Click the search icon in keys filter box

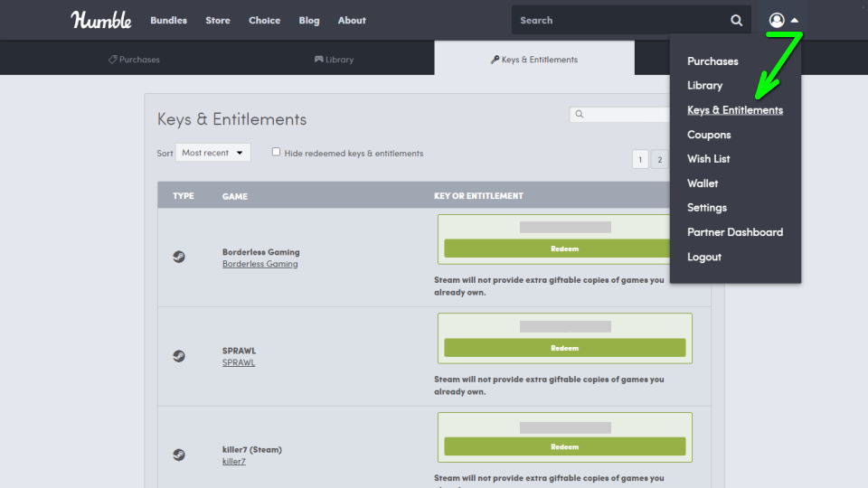[579, 114]
